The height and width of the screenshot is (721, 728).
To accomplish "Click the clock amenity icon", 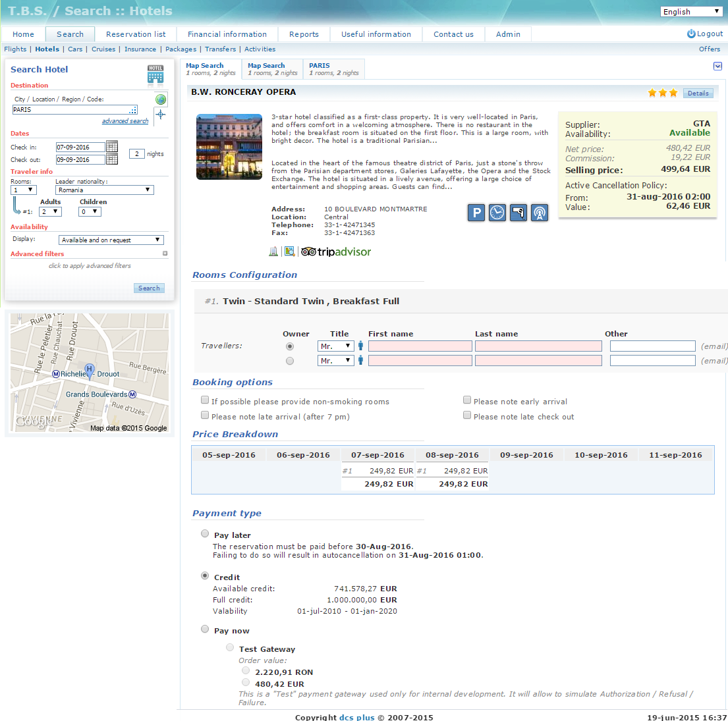I will click(497, 213).
